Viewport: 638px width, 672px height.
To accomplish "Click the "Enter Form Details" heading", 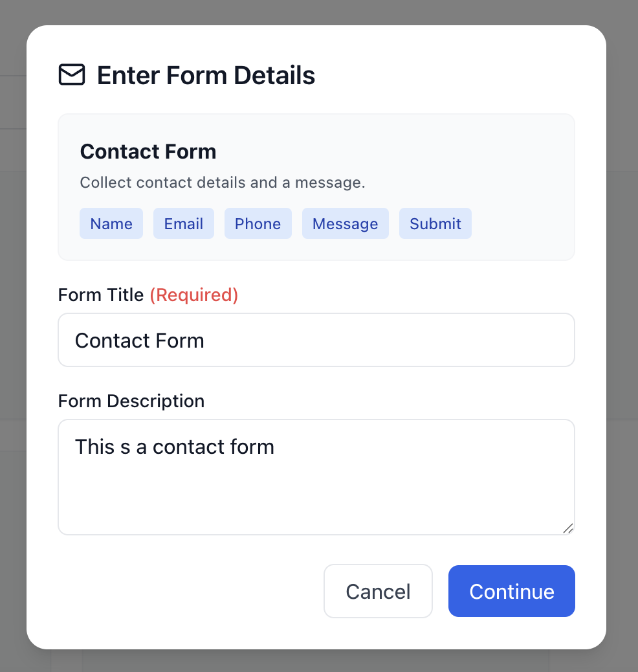I will (206, 76).
